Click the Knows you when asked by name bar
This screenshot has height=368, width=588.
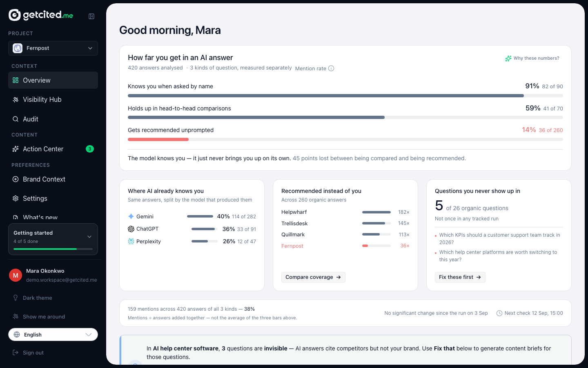point(345,96)
